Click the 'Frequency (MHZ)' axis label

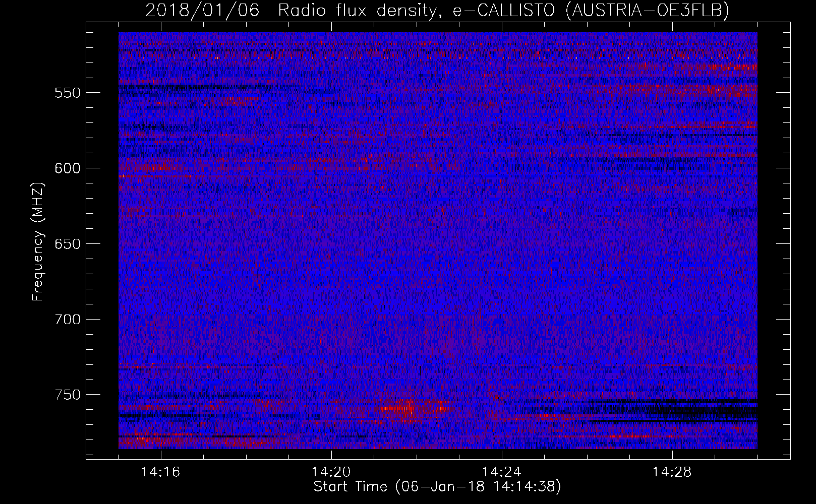[38, 242]
